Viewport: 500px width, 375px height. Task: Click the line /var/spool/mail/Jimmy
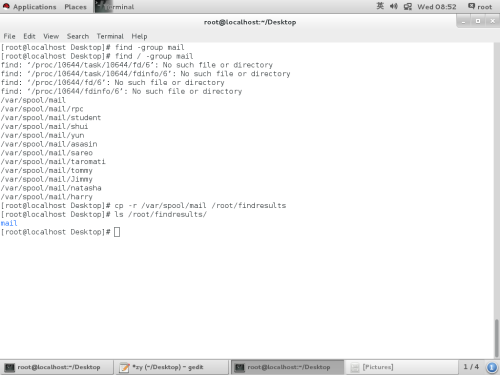pyautogui.click(x=47, y=179)
